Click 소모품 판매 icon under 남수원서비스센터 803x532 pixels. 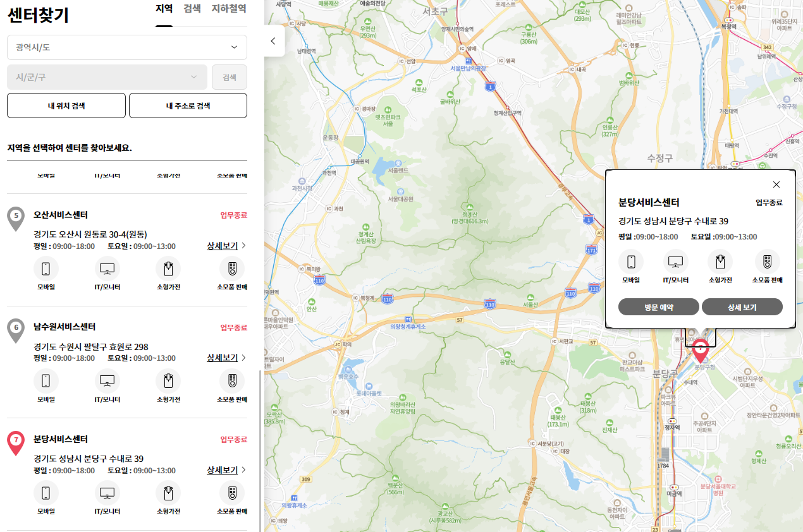[x=232, y=381]
